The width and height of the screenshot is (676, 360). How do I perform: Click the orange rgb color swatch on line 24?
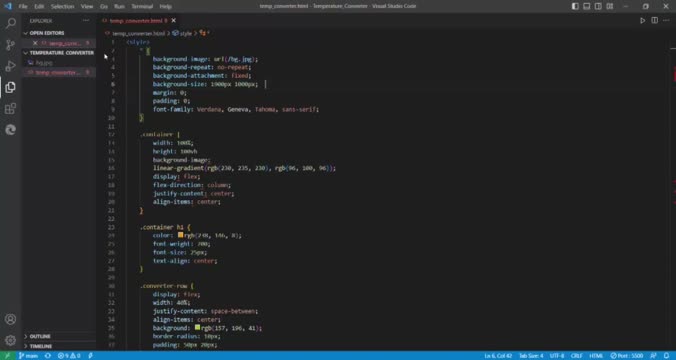[x=181, y=235]
